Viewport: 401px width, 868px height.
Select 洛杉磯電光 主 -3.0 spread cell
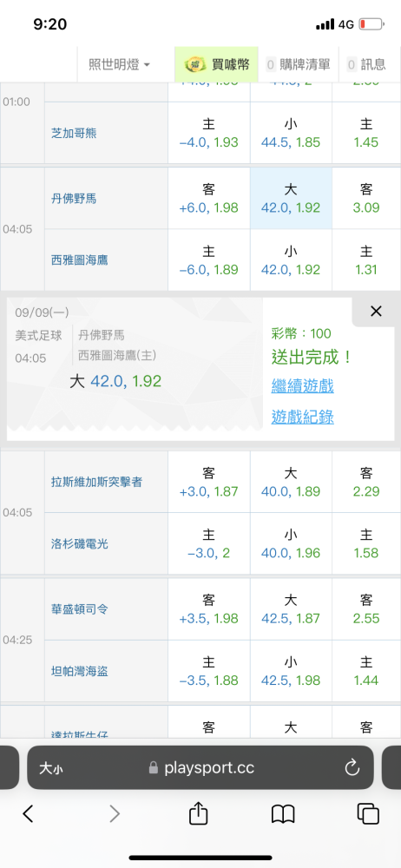point(209,543)
